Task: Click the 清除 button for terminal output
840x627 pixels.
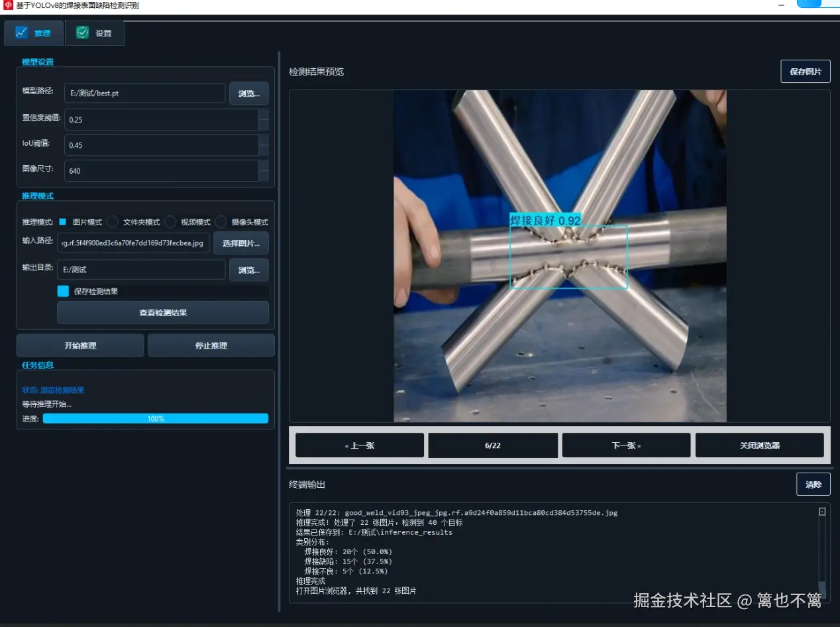Action: 814,484
